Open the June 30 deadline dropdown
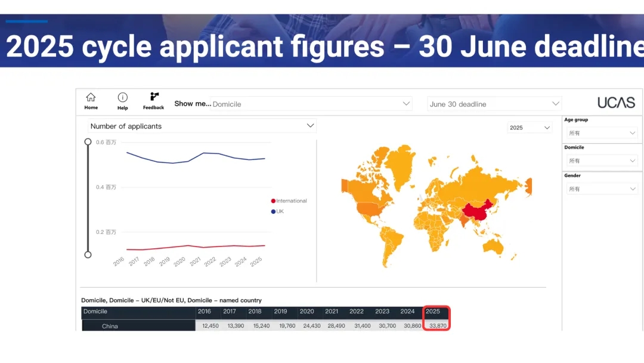 (x=494, y=104)
